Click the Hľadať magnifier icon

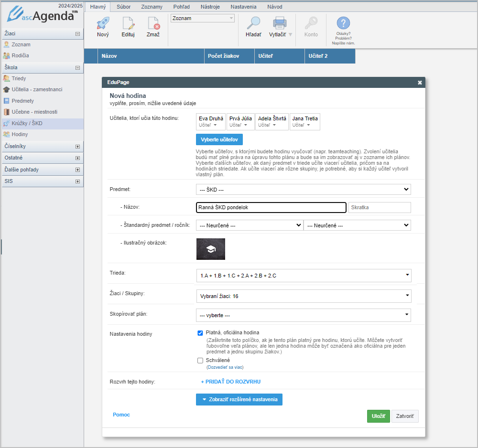tap(253, 23)
